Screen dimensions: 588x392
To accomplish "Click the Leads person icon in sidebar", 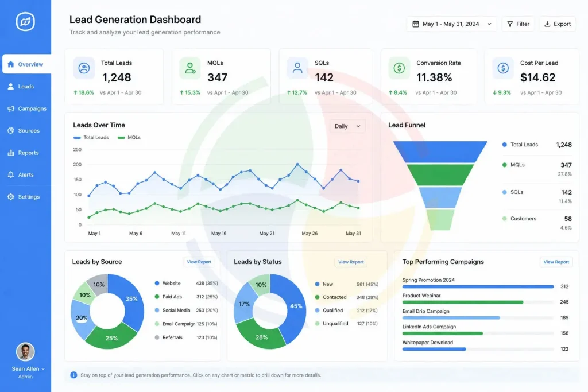I will [11, 86].
